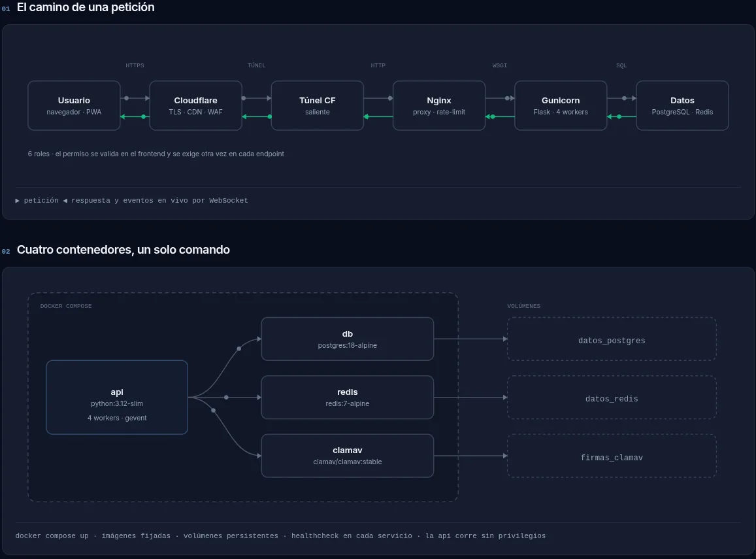
Task: Click the TÚNEL connection label
Action: point(257,65)
